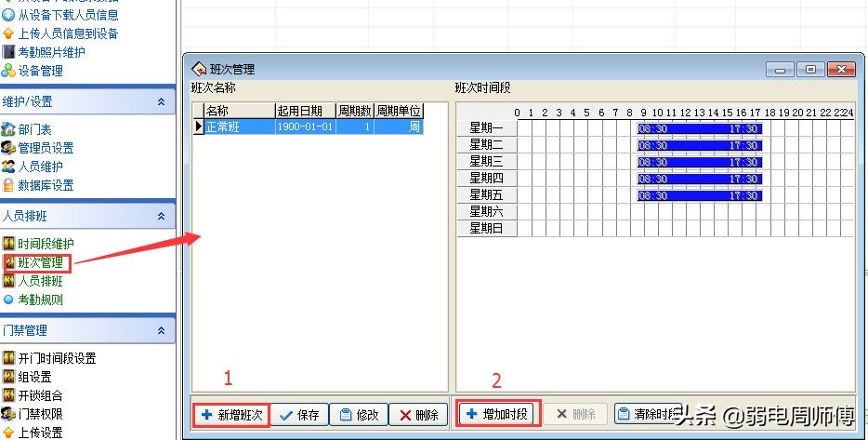Click the personnel maintenance (人员维护) icon
The height and width of the screenshot is (440, 868).
(8, 167)
